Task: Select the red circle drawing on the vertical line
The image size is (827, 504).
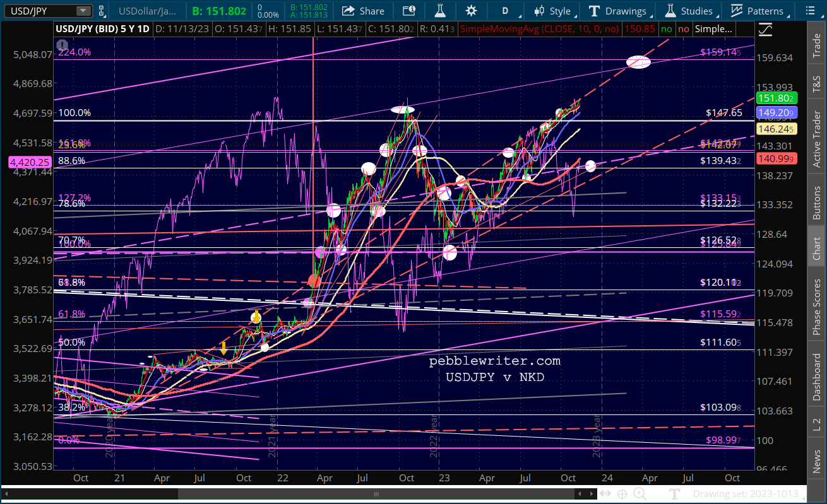Action: 314,281
